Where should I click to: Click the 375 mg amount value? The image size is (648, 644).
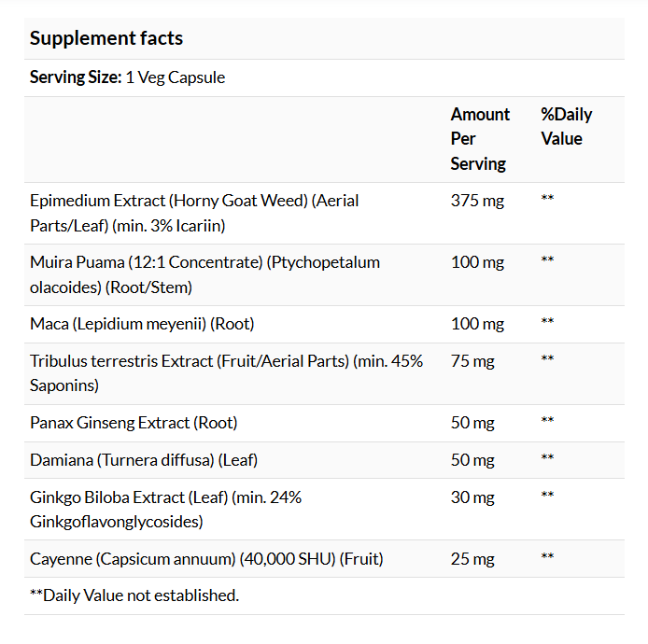pos(477,201)
